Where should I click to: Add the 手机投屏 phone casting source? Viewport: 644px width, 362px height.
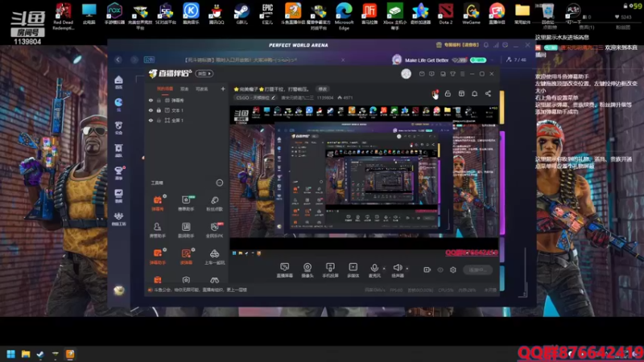tap(330, 270)
